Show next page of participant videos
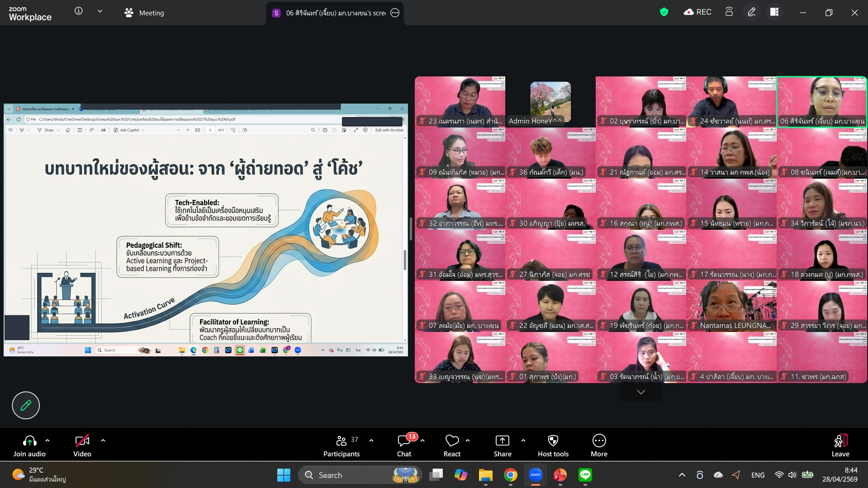 640,392
